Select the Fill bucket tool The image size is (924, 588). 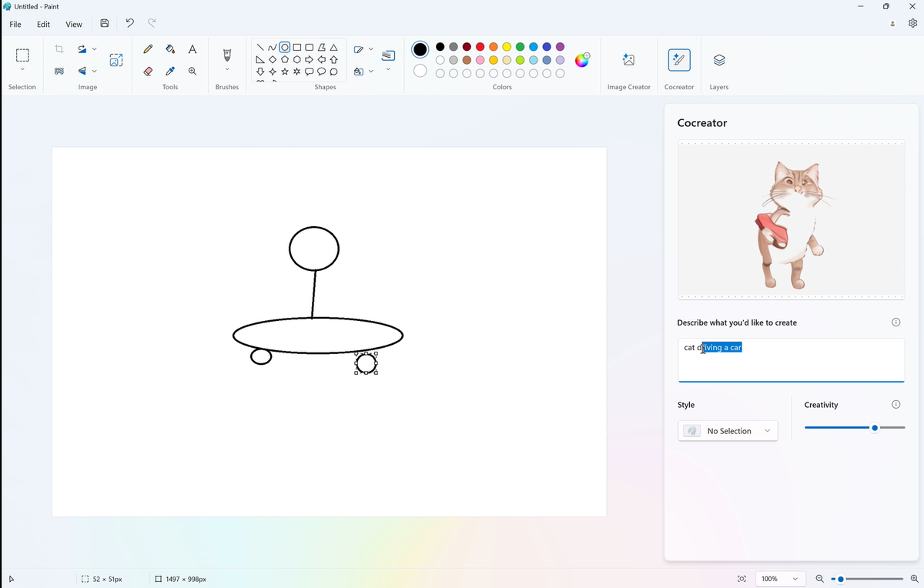[x=170, y=49]
